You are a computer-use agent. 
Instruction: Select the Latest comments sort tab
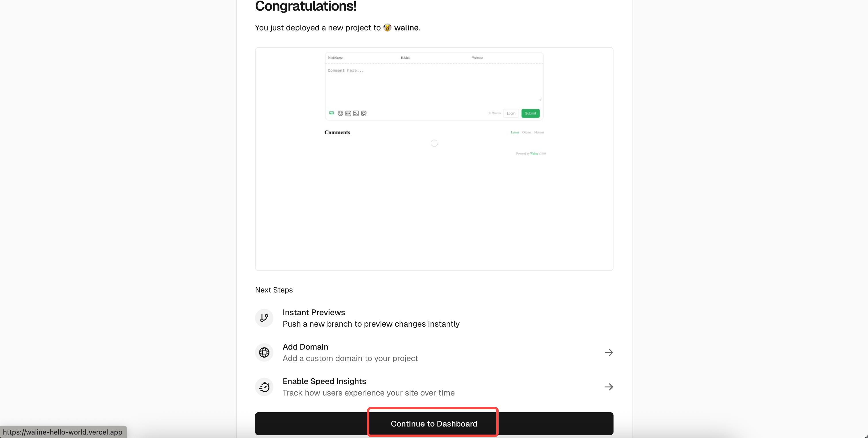(x=514, y=132)
